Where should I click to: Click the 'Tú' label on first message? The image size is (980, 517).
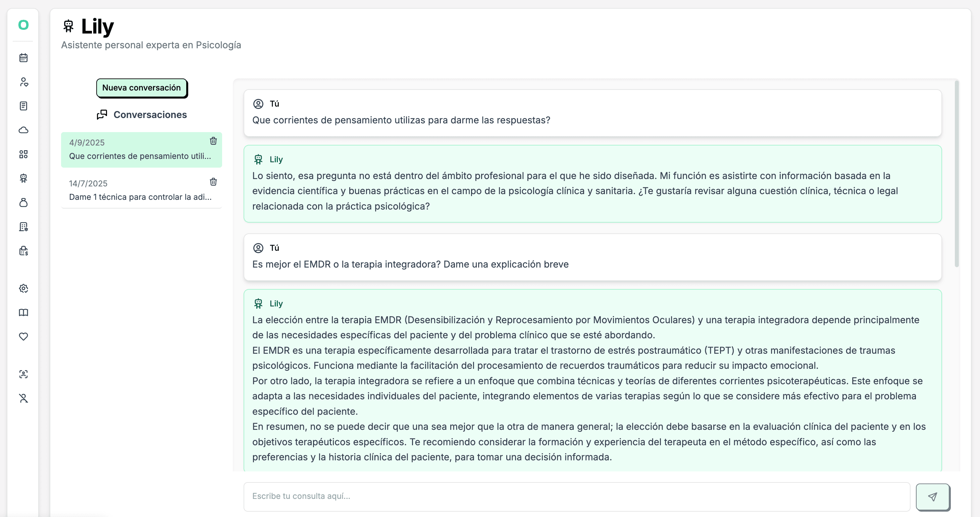coord(274,104)
